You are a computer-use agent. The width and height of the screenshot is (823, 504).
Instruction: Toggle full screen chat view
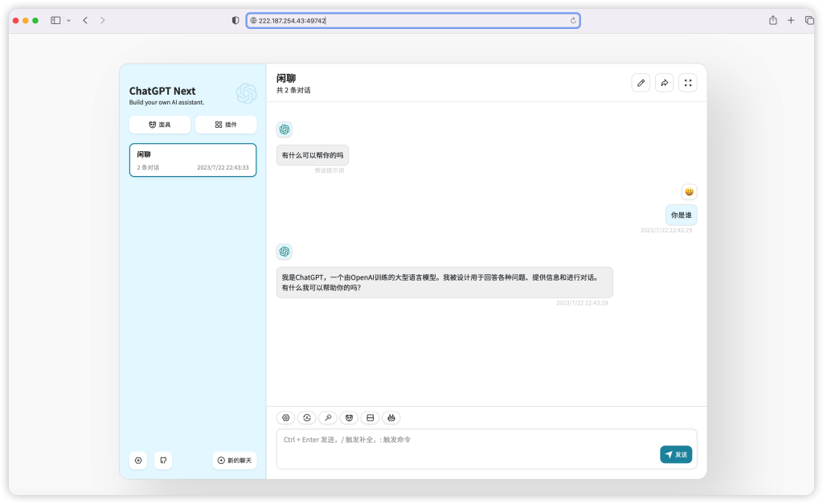coord(687,83)
